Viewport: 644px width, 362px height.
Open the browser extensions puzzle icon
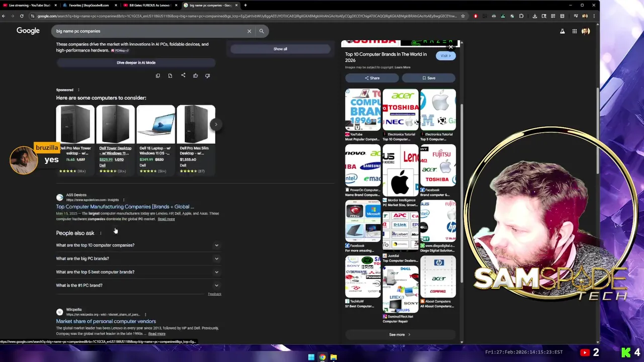tap(521, 16)
